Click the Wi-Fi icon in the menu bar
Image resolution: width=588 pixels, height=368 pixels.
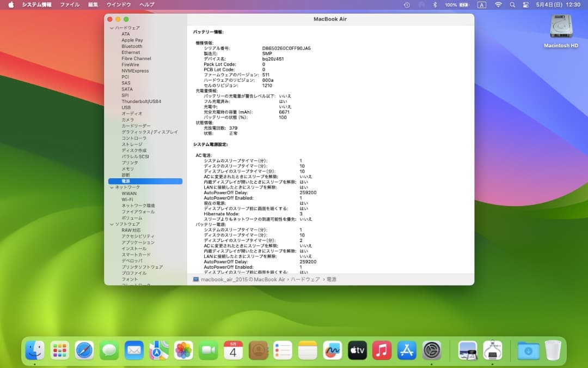pyautogui.click(x=498, y=4)
